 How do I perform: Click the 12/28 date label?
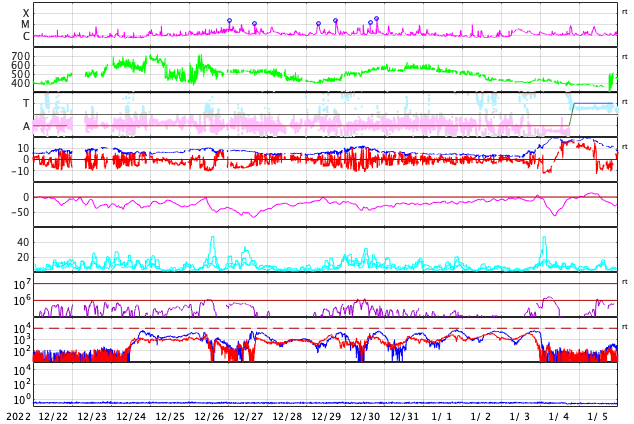click(x=287, y=417)
